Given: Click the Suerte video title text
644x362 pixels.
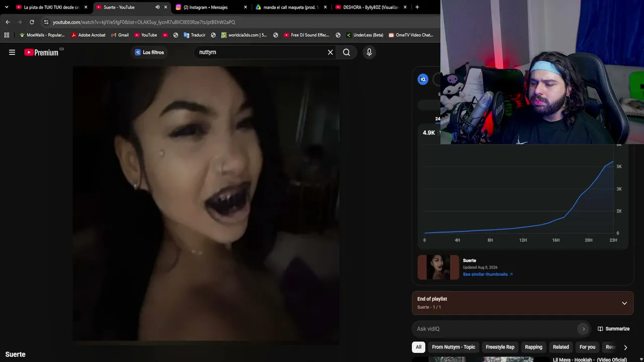Looking at the screenshot, I should (15, 354).
